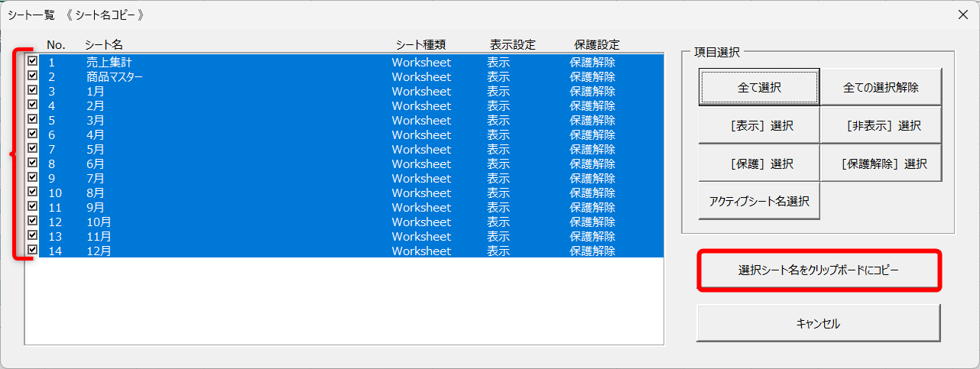Click sheet name 1月 in the list
The width and height of the screenshot is (980, 369).
click(96, 91)
